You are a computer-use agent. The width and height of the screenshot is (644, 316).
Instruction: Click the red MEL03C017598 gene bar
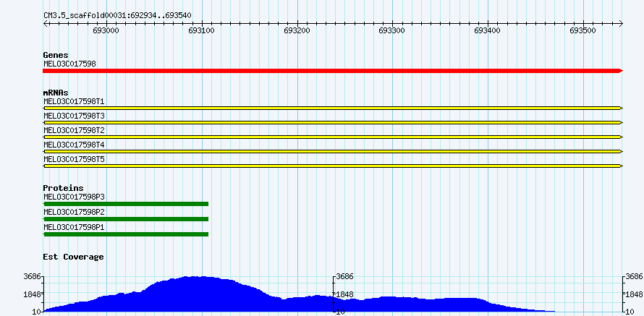[333, 70]
